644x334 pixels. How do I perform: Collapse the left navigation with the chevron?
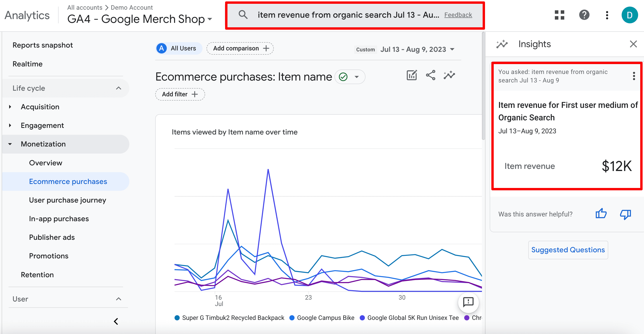point(116,321)
